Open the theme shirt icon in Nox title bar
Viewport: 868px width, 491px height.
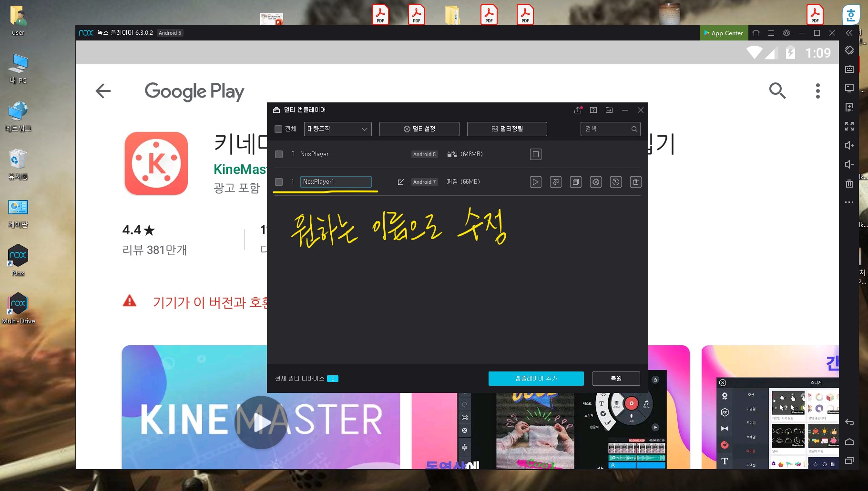click(x=756, y=33)
